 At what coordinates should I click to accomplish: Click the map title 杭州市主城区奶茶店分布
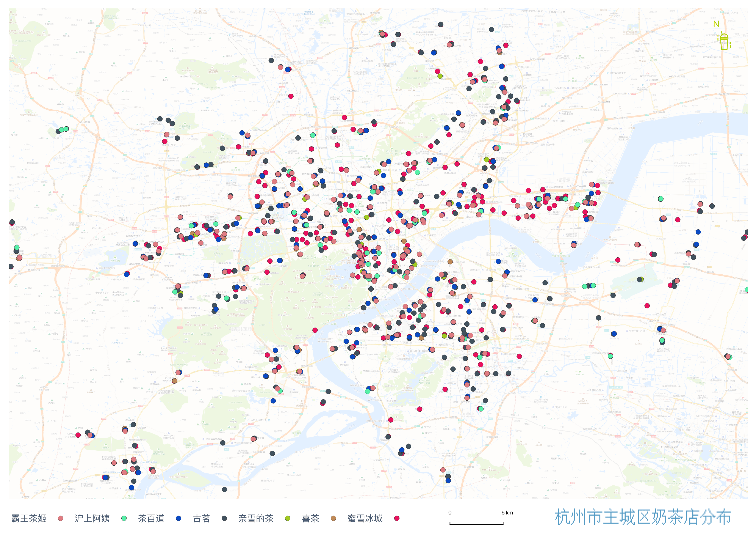(642, 517)
